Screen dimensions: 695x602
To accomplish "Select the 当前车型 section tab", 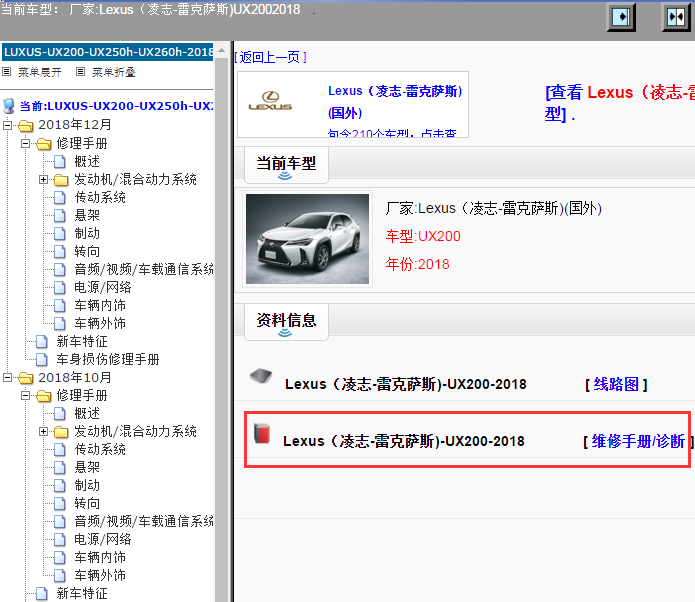I will tap(286, 164).
